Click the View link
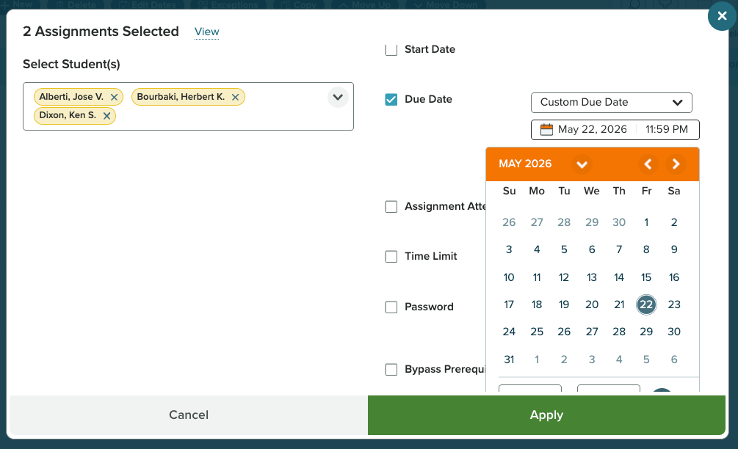The image size is (738, 450). (x=207, y=32)
